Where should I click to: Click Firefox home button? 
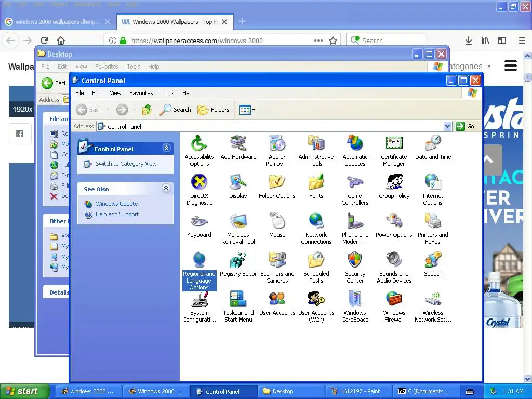point(61,41)
